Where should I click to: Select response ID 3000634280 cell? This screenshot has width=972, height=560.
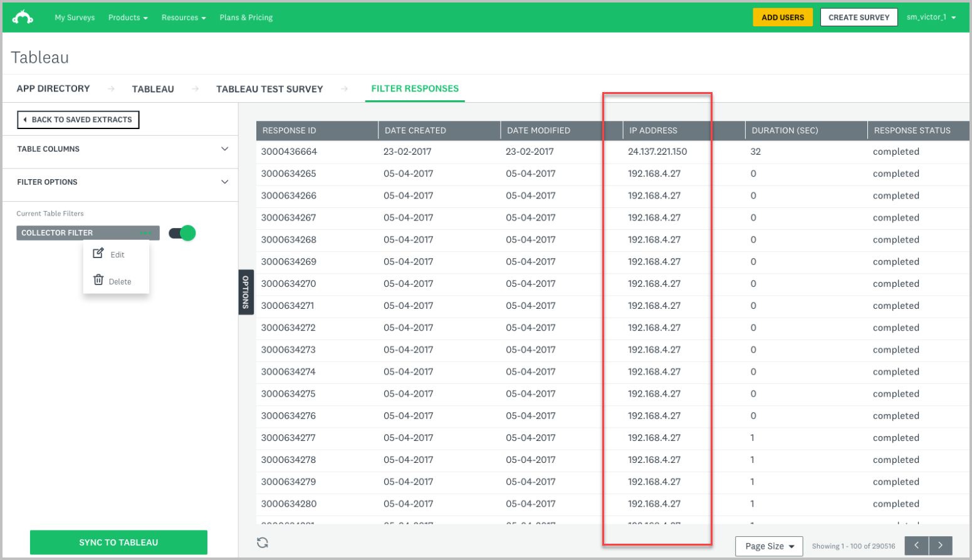(288, 504)
